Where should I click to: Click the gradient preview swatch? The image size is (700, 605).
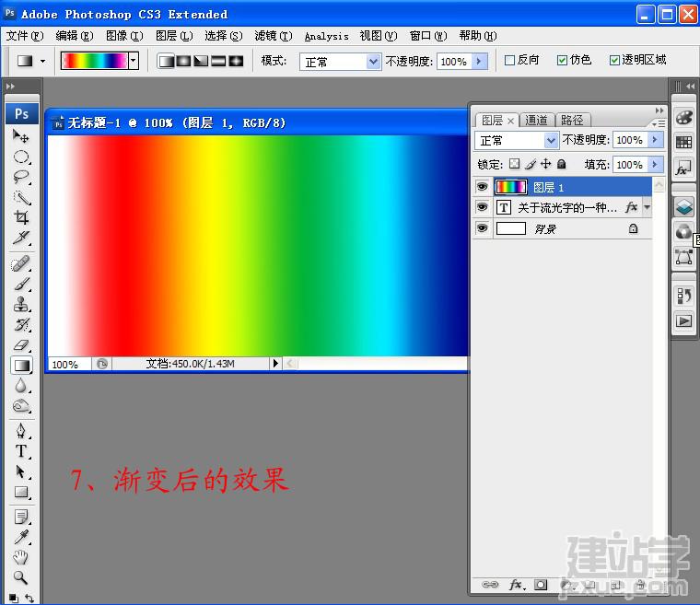(x=94, y=61)
